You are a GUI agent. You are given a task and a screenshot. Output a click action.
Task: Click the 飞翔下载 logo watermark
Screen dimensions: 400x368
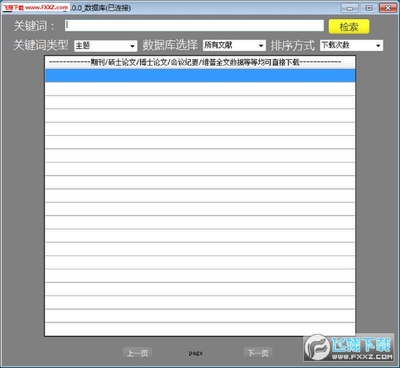[349, 348]
